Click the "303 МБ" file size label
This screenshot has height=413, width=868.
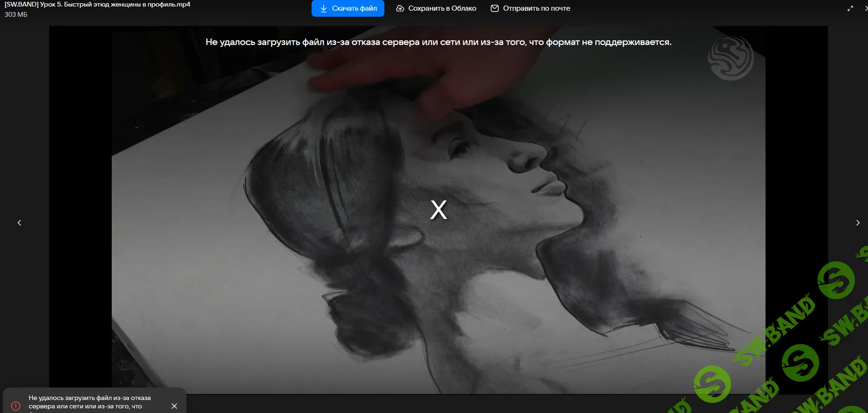point(16,15)
